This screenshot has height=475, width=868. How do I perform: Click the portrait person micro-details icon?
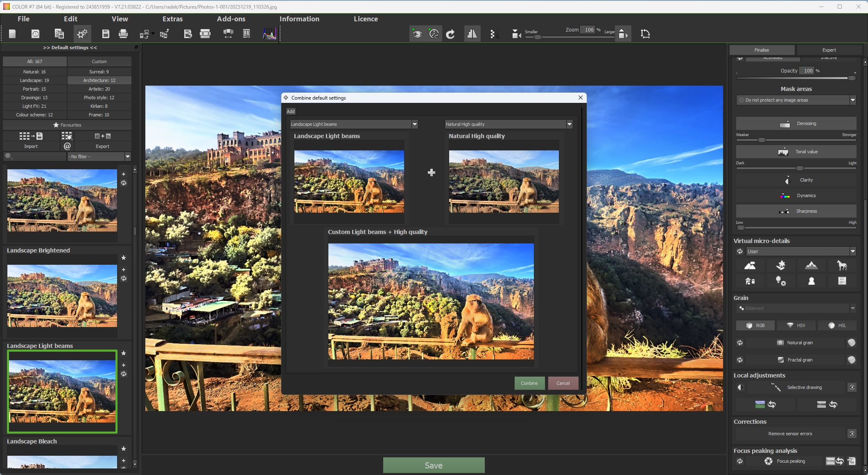click(811, 281)
